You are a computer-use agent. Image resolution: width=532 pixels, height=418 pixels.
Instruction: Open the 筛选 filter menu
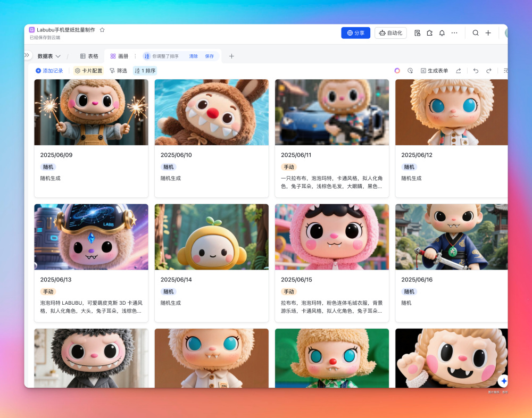(x=118, y=71)
